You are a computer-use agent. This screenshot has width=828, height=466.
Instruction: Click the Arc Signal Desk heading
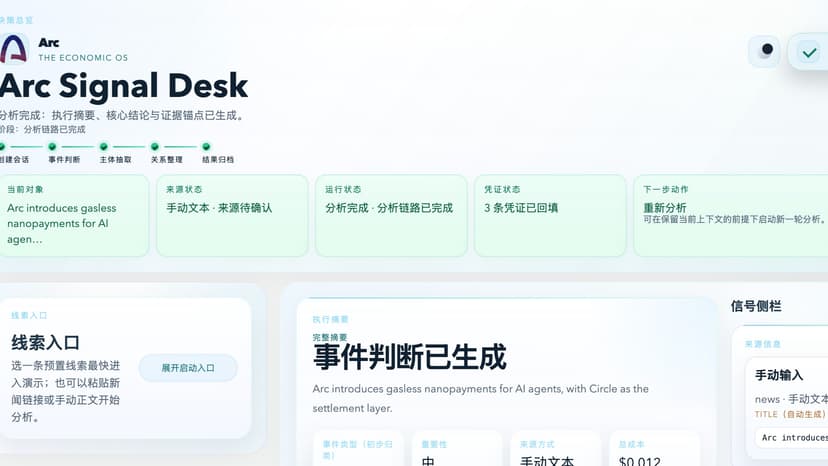point(124,86)
